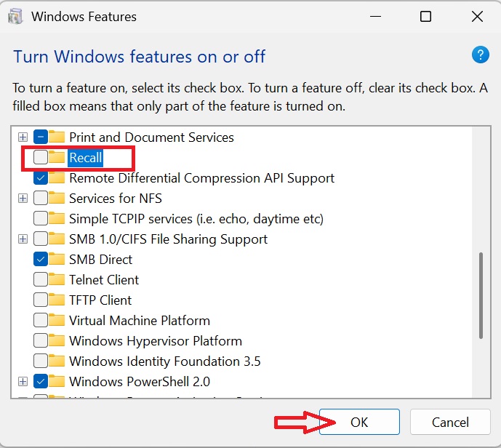The height and width of the screenshot is (448, 501).
Task: Uncheck Remote Differential Compression API Support
Action: (41, 177)
